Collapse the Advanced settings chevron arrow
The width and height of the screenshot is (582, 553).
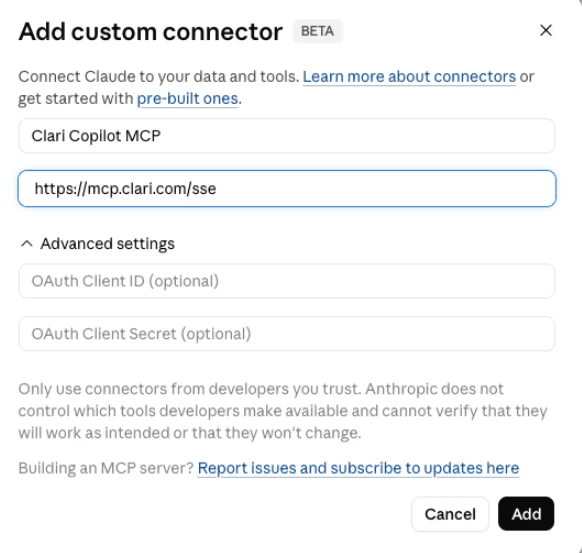(27, 244)
